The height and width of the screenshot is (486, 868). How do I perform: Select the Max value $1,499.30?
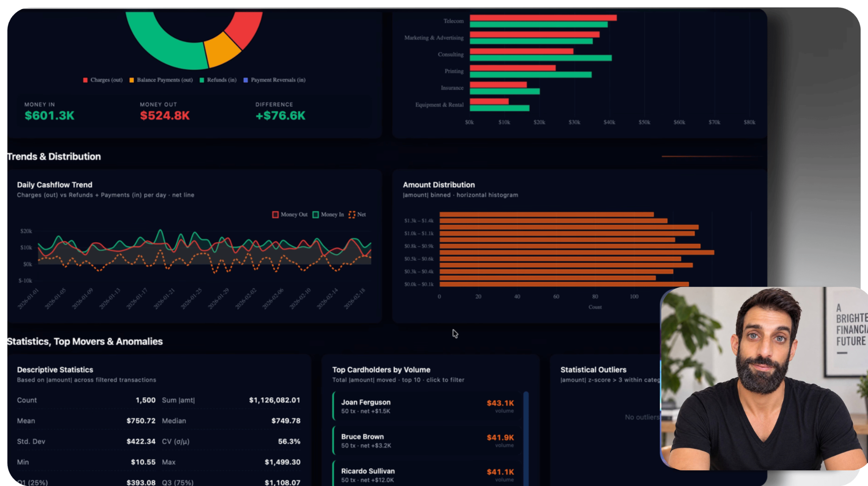pos(283,462)
